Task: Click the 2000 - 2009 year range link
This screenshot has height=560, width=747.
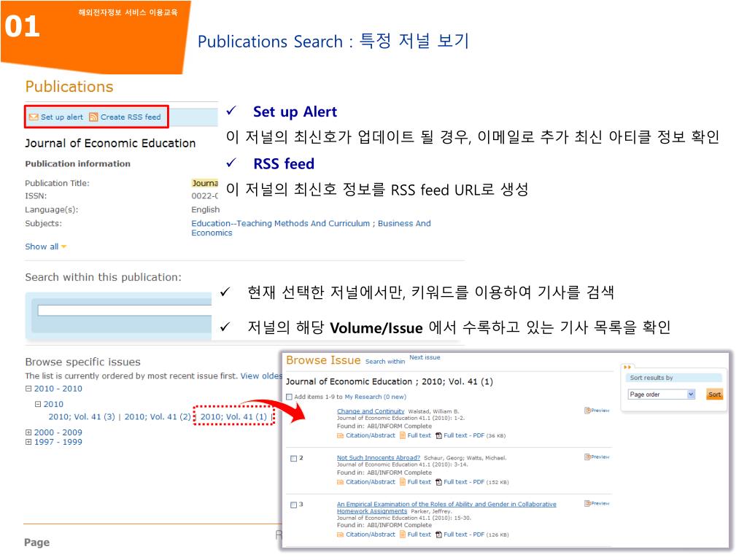Action: pos(58,432)
